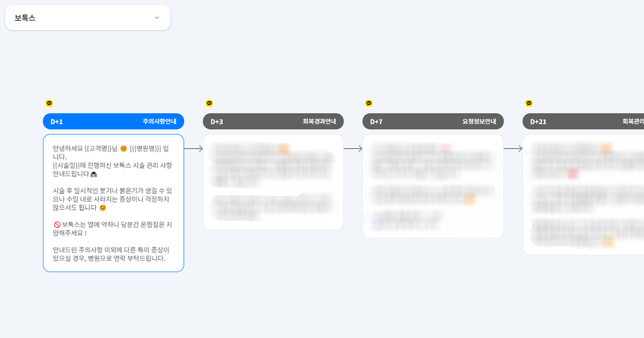Click the {{고객명}} variable in the D+1 message
644x338 pixels.
pyautogui.click(x=97, y=148)
